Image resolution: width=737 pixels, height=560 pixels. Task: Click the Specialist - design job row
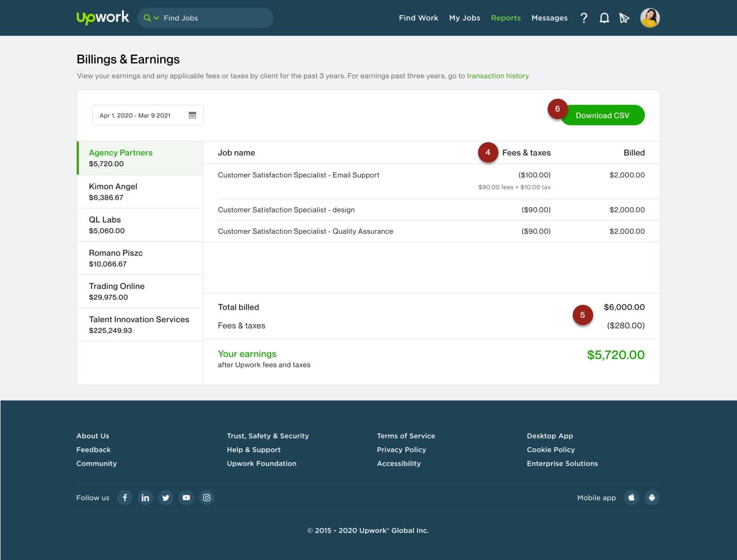pyautogui.click(x=431, y=210)
